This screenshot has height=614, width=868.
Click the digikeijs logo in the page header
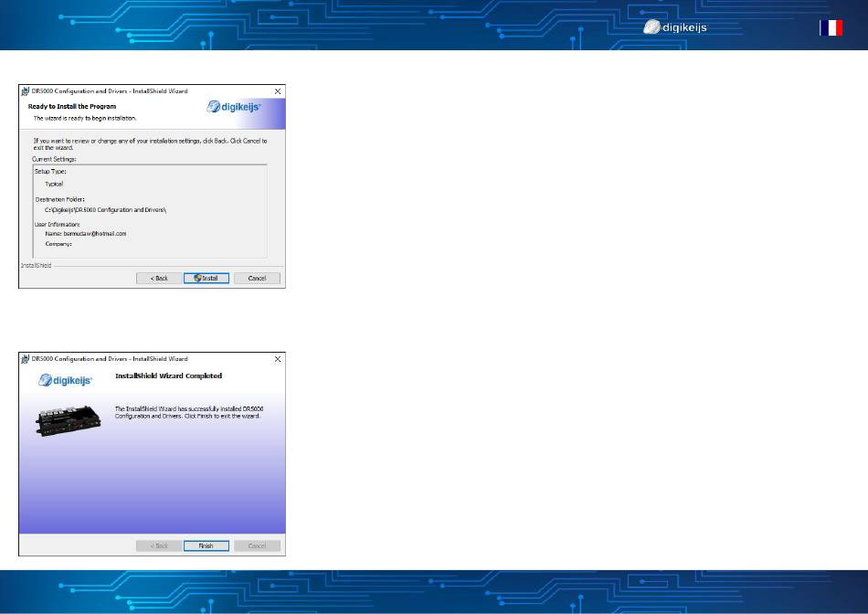pyautogui.click(x=675, y=27)
